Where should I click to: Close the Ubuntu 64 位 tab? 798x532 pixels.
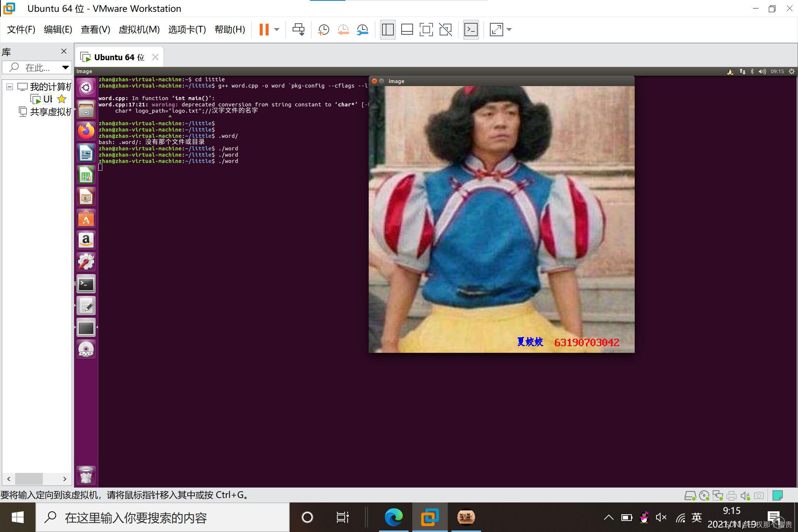156,57
